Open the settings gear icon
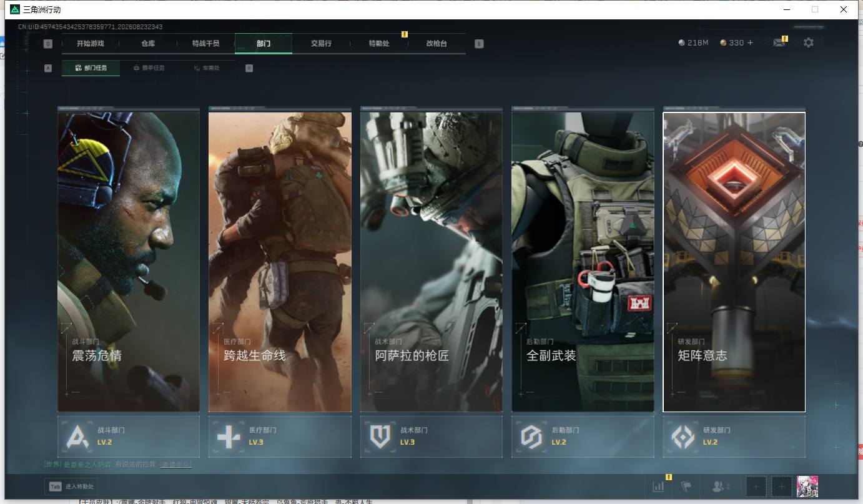The image size is (863, 504). pyautogui.click(x=809, y=43)
